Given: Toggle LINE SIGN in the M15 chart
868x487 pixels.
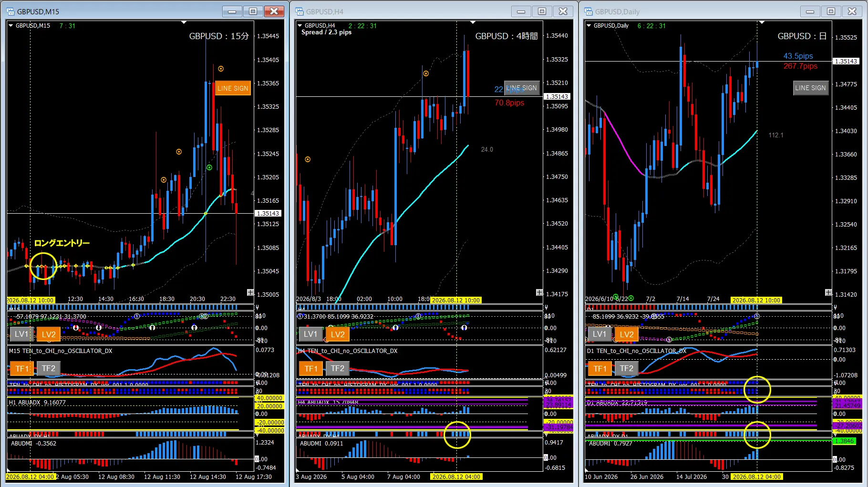Looking at the screenshot, I should (x=233, y=88).
